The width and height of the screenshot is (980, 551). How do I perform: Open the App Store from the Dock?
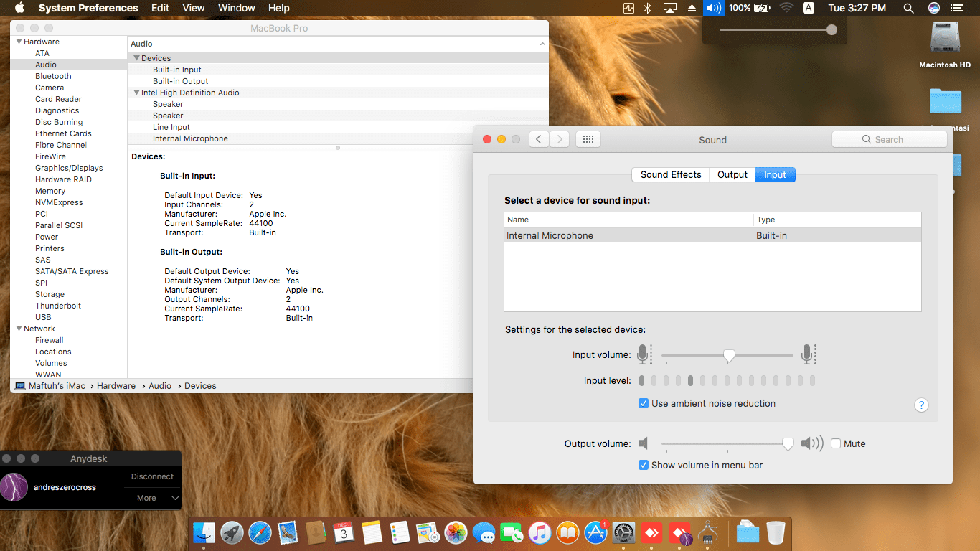(595, 532)
